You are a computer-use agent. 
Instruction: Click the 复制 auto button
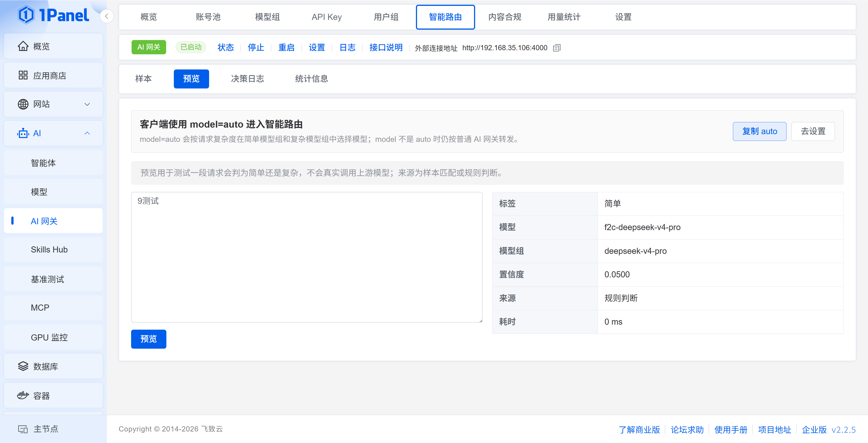(759, 131)
